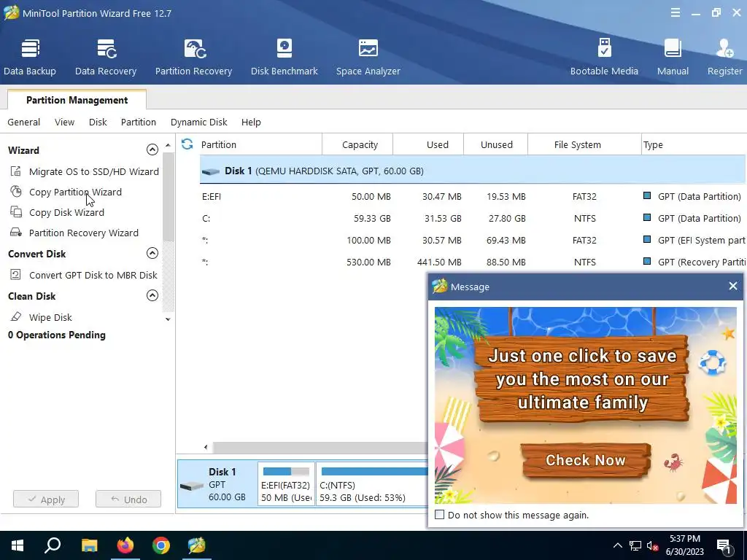Collapse the Convert Disk section
The height and width of the screenshot is (560, 747).
click(x=152, y=253)
